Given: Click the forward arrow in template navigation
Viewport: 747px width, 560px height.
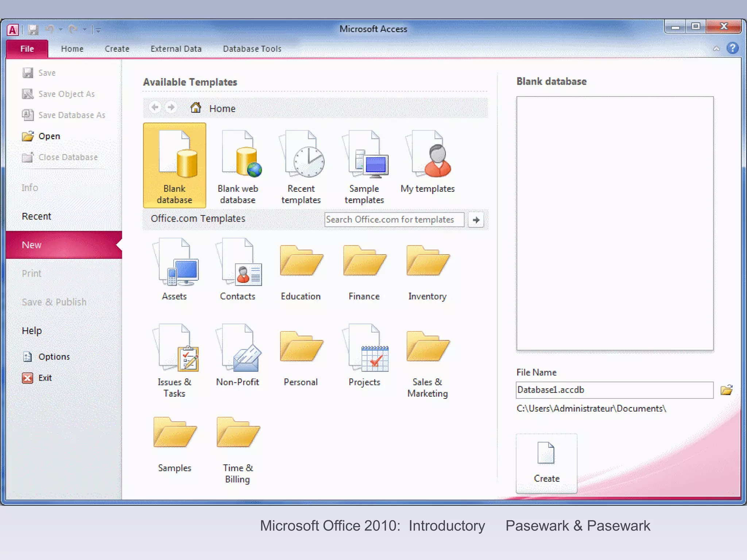Looking at the screenshot, I should [171, 107].
